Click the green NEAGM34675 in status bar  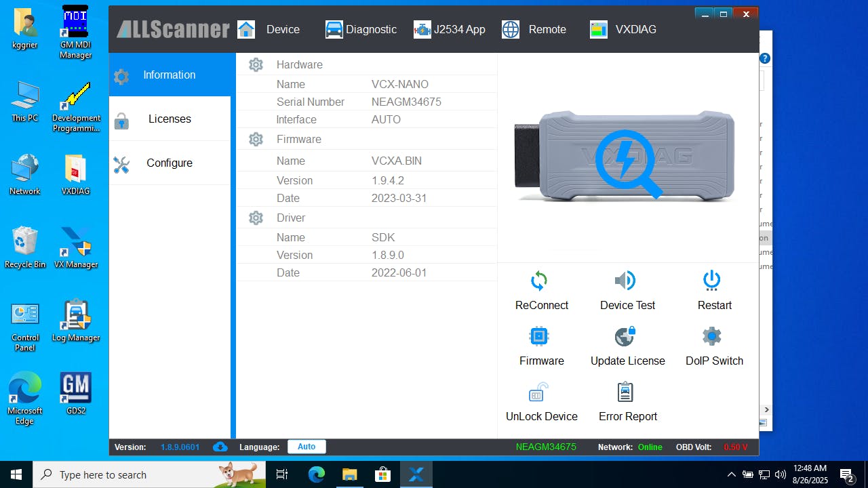coord(546,447)
